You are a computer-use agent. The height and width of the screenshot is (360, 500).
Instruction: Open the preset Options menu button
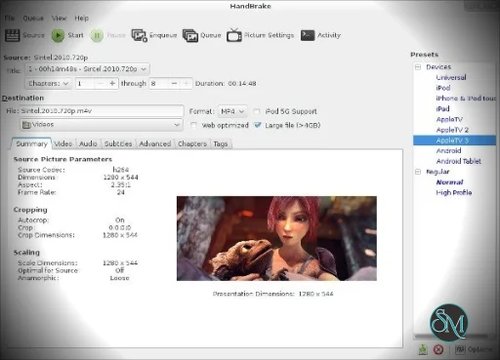coord(474,349)
